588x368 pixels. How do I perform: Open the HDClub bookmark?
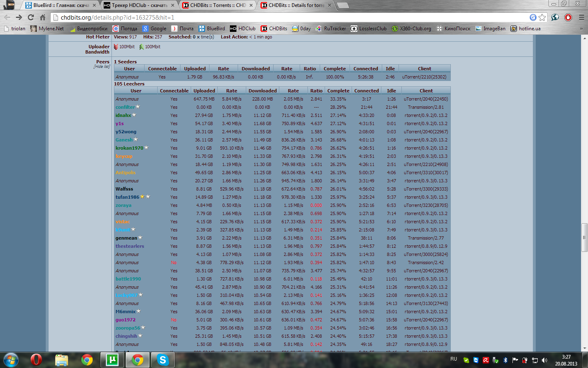coord(243,29)
